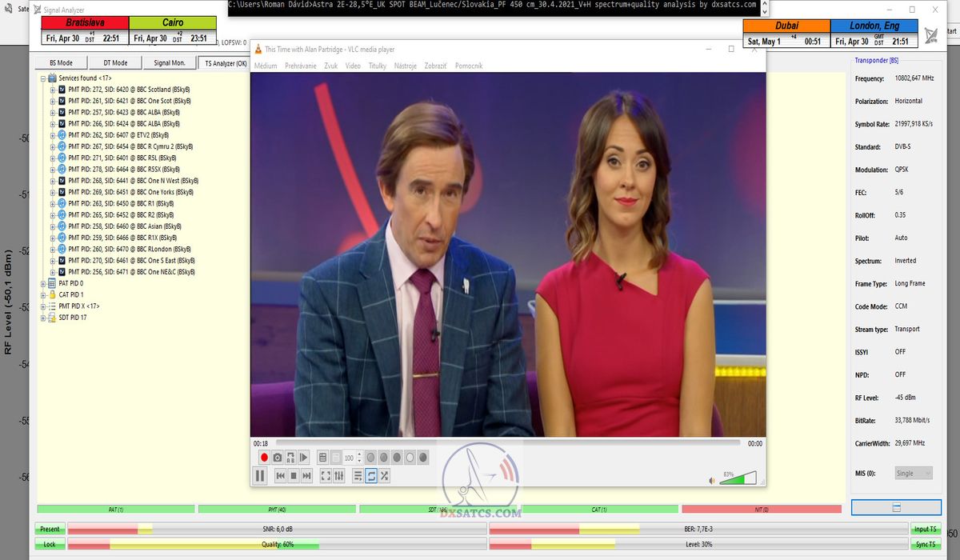Enter VLC fullscreen mode

click(x=326, y=476)
